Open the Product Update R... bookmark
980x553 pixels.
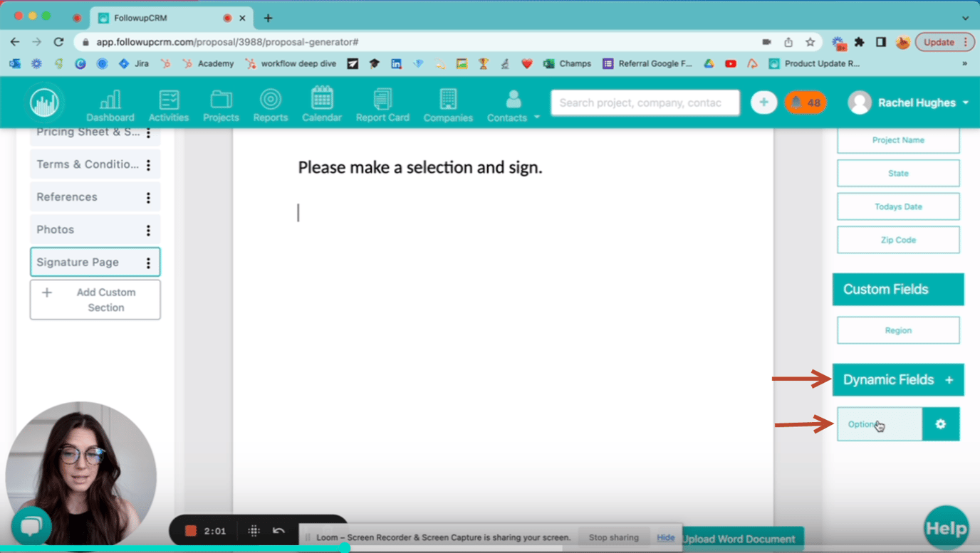tap(814, 63)
